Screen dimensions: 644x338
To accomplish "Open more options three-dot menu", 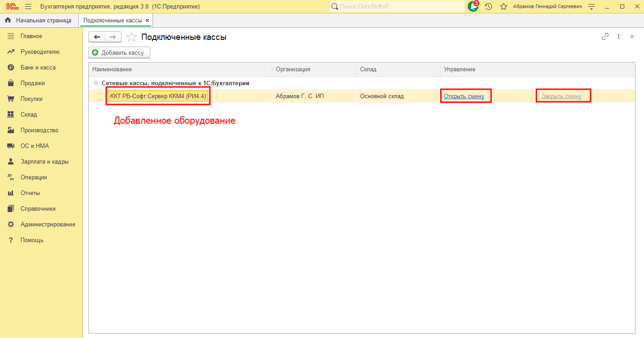I will tap(618, 37).
